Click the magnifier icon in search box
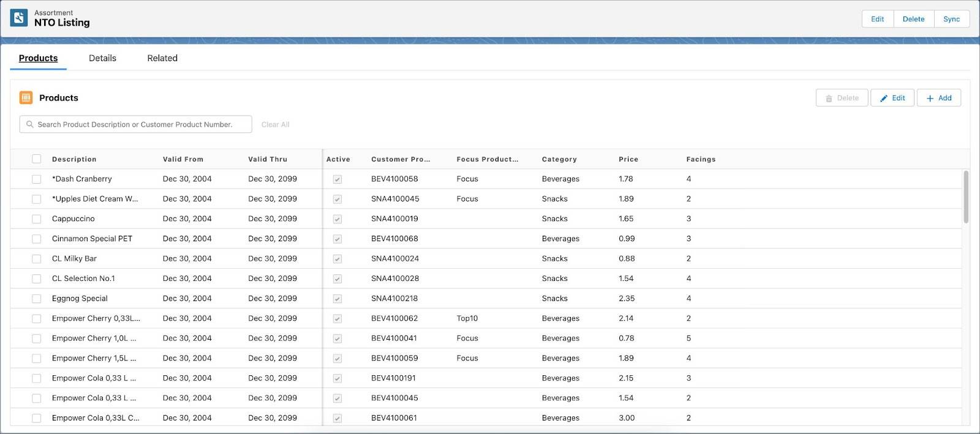Viewport: 980px width, 434px height. [x=29, y=124]
